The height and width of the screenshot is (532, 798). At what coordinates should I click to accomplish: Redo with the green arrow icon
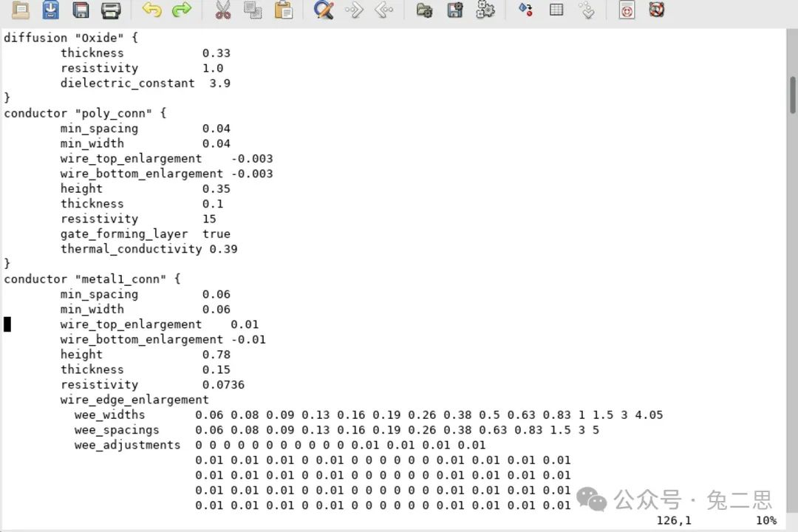point(181,10)
